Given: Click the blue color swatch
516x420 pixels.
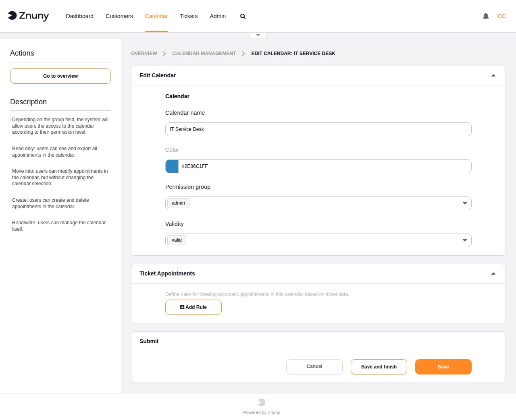Looking at the screenshot, I should [172, 166].
